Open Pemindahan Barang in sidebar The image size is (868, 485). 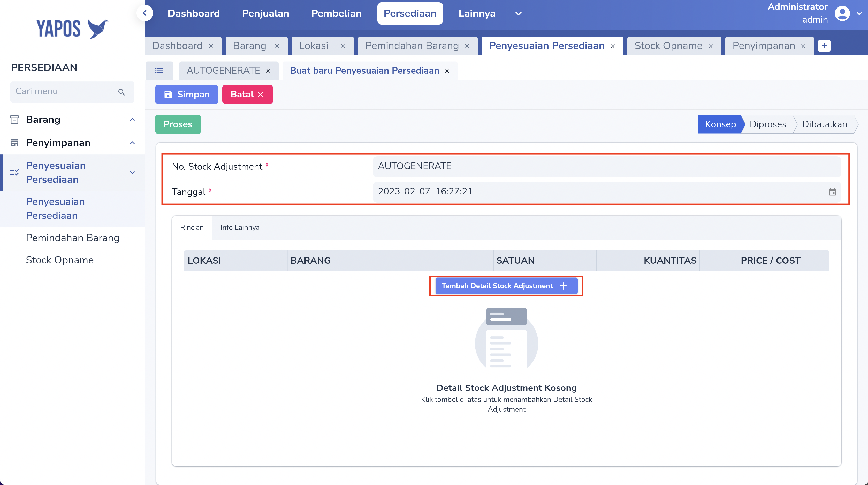[73, 238]
